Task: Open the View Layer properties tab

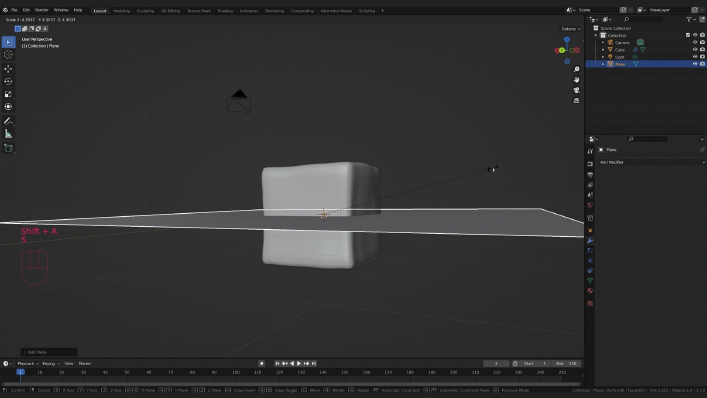Action: 590,185
